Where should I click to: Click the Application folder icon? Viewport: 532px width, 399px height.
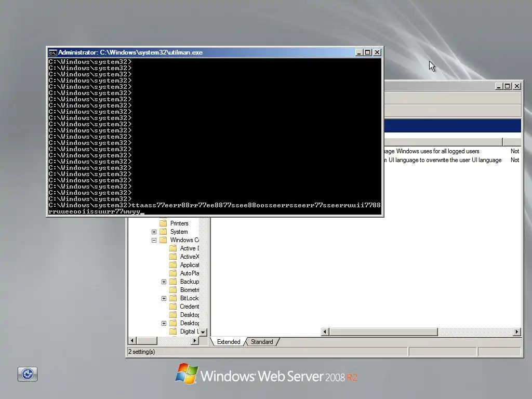[x=173, y=265]
